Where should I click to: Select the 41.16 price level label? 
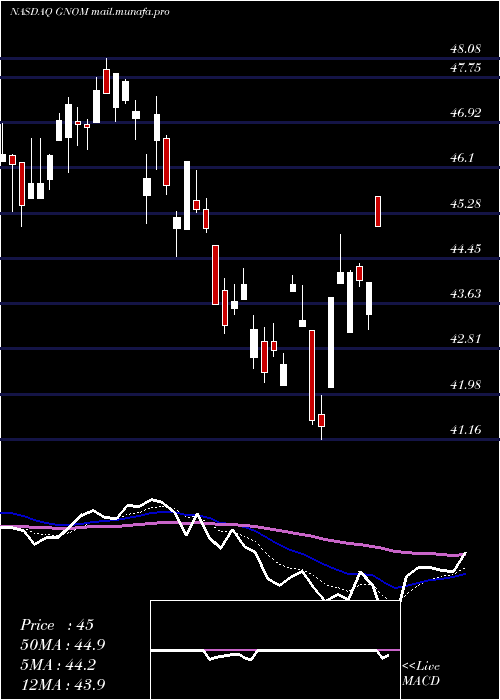(x=466, y=430)
